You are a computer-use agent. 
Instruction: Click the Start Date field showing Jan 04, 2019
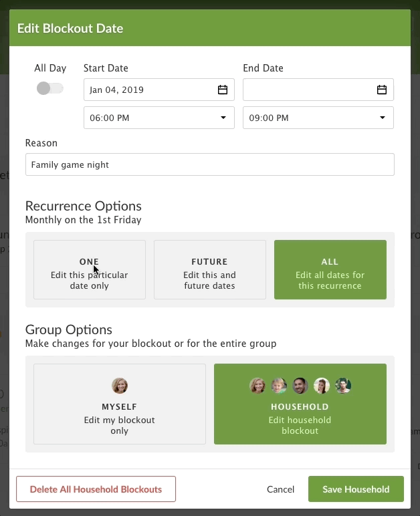click(159, 90)
